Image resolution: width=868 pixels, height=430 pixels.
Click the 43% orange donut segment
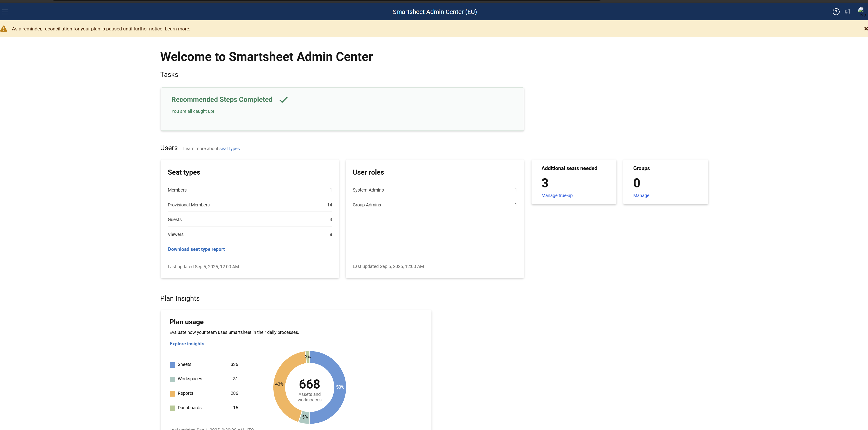pos(280,384)
